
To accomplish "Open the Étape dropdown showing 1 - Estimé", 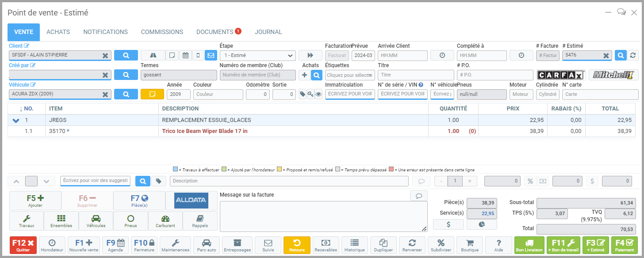I will click(x=257, y=55).
